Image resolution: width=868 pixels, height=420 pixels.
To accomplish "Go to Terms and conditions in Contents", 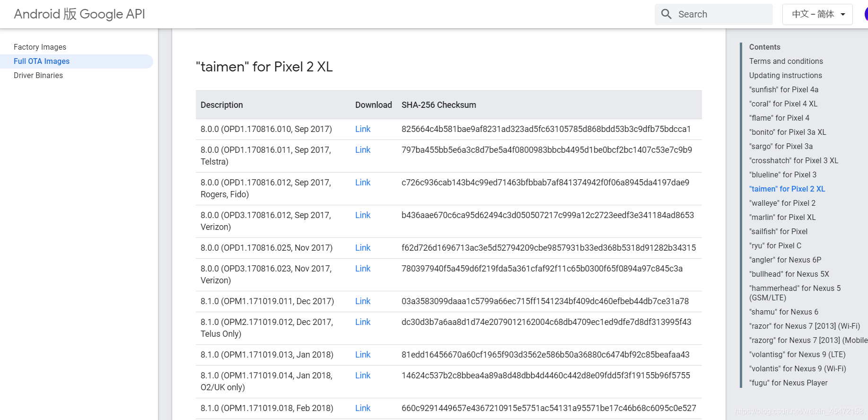I will coord(786,61).
